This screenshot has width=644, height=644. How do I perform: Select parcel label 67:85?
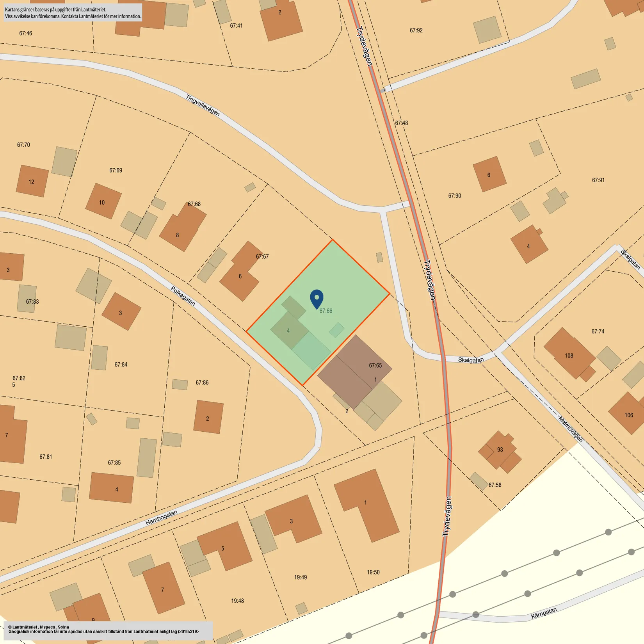pyautogui.click(x=114, y=463)
